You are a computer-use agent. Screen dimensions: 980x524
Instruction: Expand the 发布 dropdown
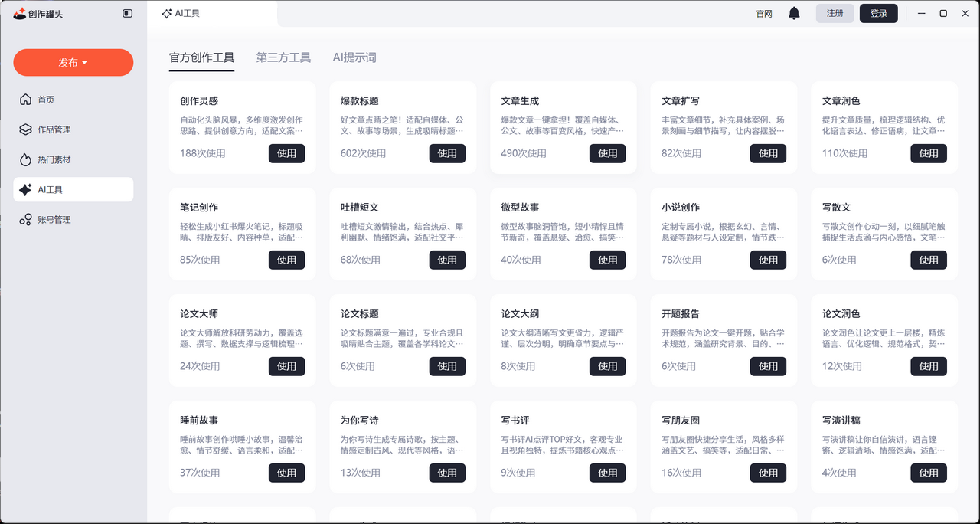tap(73, 62)
